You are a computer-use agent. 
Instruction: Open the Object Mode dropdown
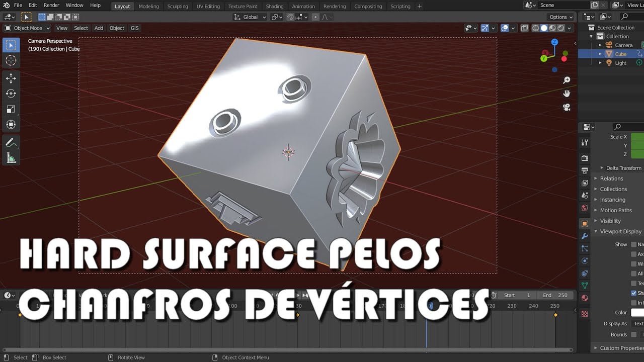point(28,28)
